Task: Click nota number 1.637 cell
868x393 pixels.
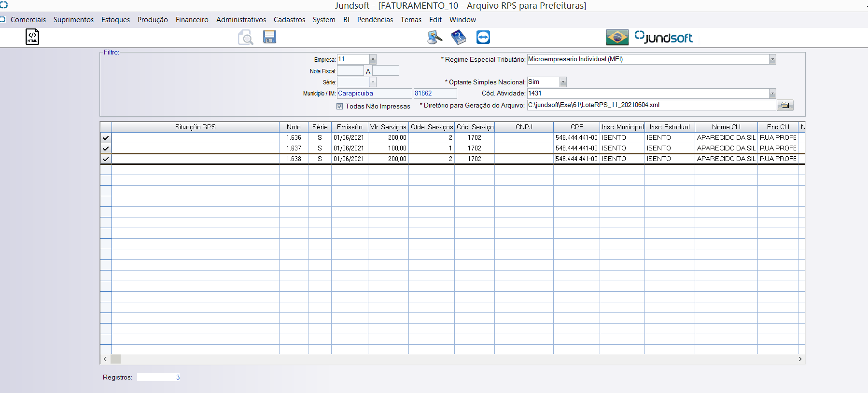Action: coord(294,149)
